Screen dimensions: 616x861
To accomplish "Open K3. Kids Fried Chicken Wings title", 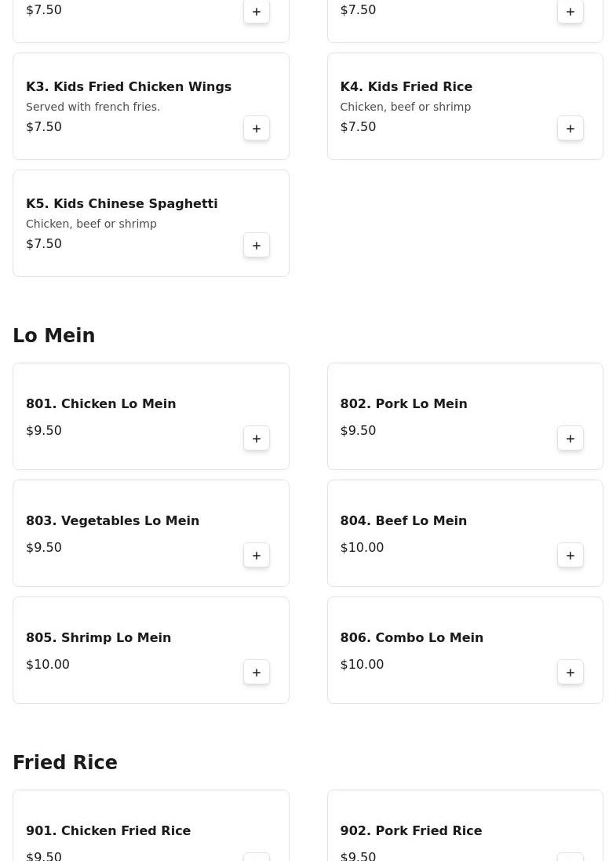I will coord(129,87).
